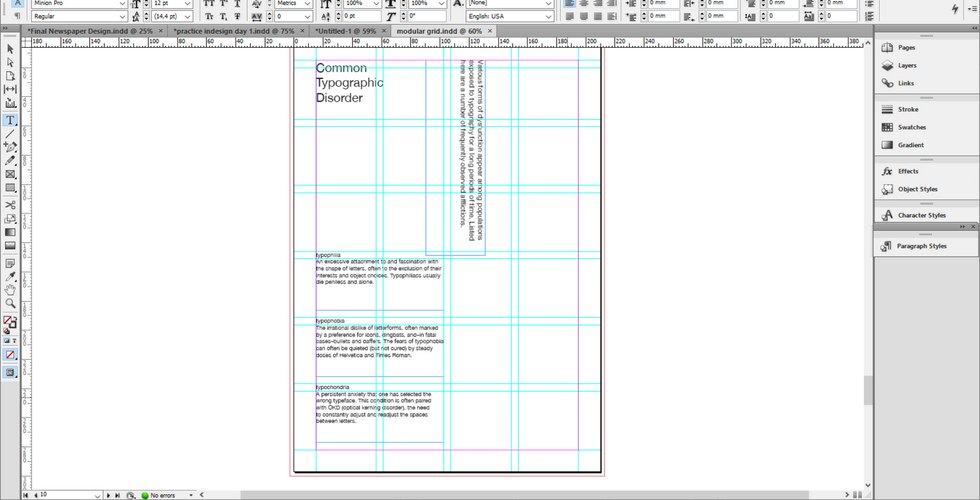Open the Swatches panel

pyautogui.click(x=911, y=128)
